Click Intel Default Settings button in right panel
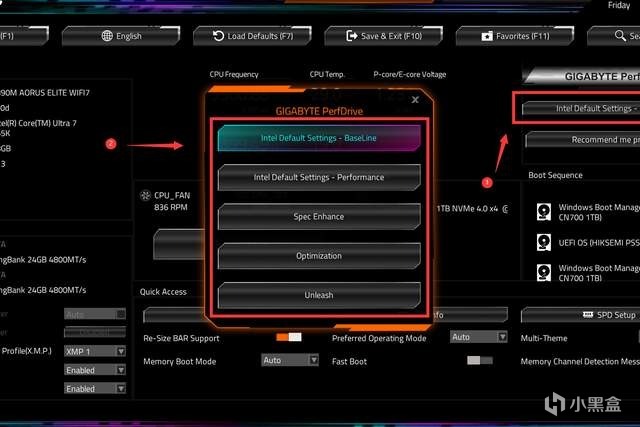This screenshot has height=427, width=640. [x=581, y=109]
